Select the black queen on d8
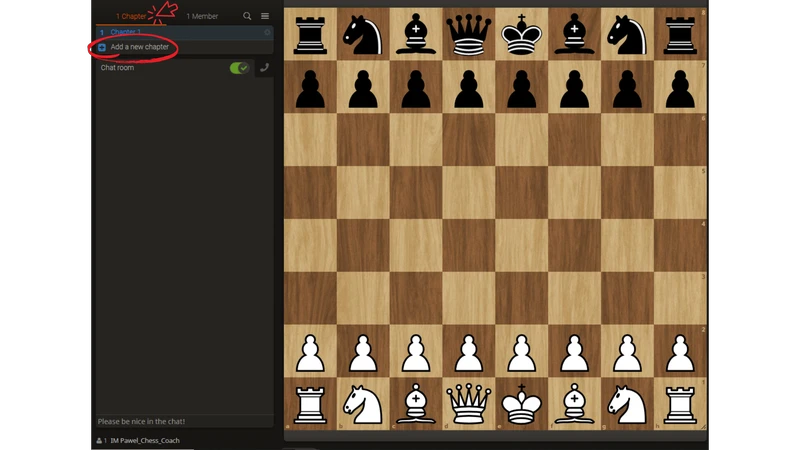 click(468, 34)
